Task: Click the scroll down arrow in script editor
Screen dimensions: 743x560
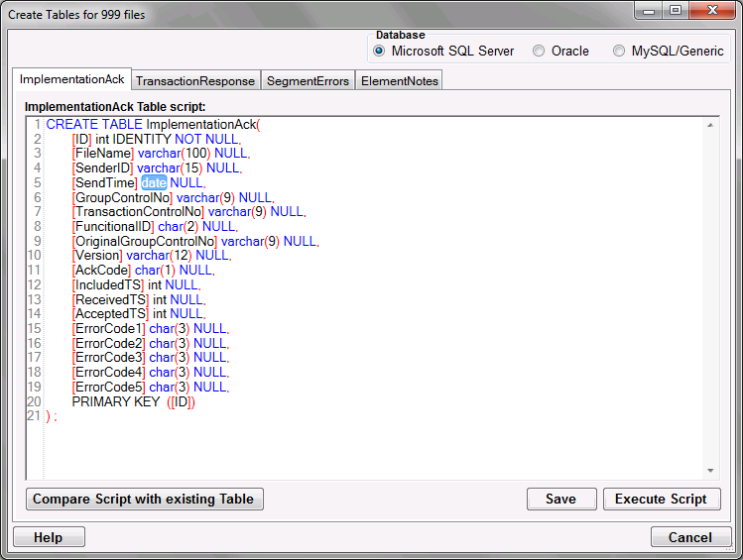Action: pyautogui.click(x=711, y=470)
